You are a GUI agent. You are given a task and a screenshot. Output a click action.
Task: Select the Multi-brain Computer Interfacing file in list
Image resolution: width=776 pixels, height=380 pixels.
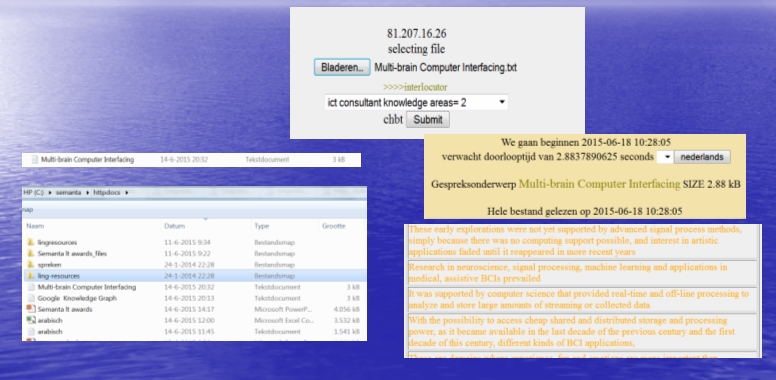point(194,287)
